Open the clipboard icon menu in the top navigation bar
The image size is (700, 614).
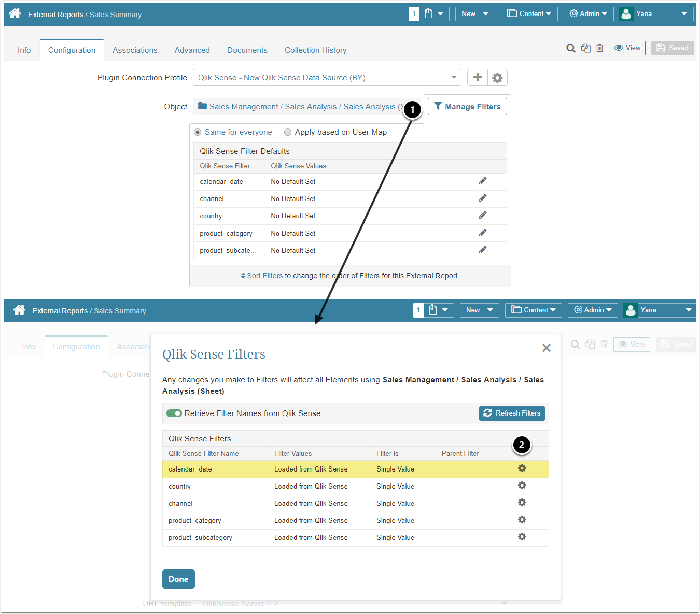pyautogui.click(x=434, y=14)
